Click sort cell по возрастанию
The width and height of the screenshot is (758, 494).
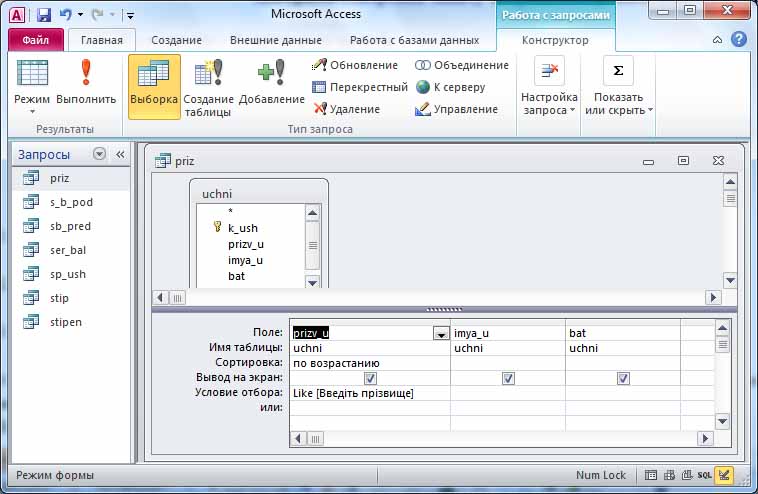pos(370,363)
